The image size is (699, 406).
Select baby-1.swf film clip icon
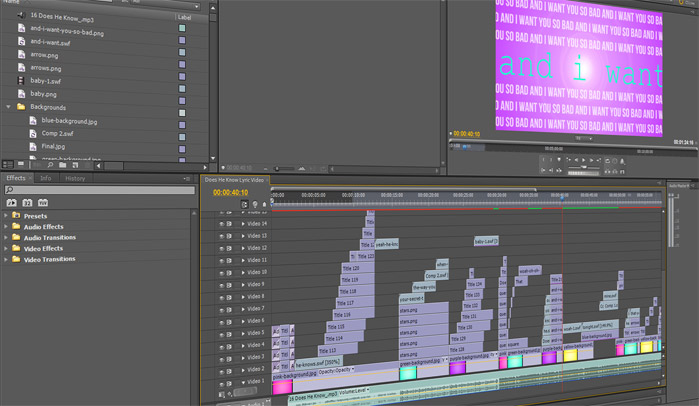coord(21,81)
